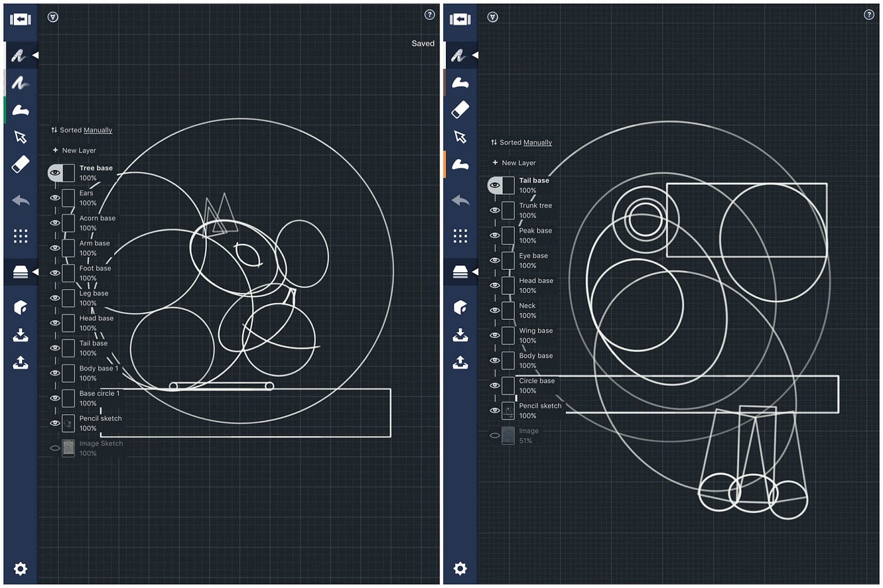The width and height of the screenshot is (883, 588).
Task: Change Sorted Manually order in right screenshot
Action: [522, 142]
